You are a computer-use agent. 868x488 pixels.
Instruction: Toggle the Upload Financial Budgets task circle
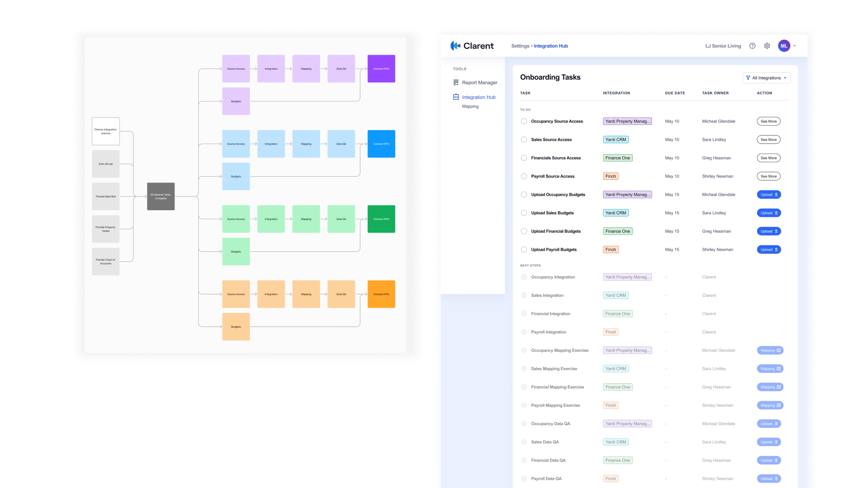pyautogui.click(x=524, y=231)
